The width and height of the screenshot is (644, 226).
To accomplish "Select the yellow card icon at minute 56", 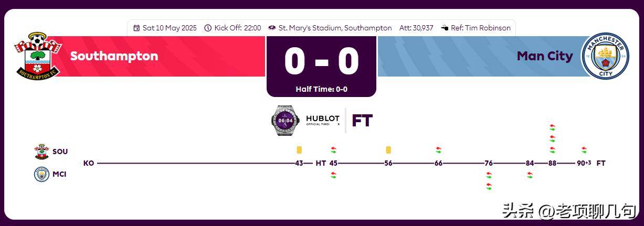I will point(388,150).
